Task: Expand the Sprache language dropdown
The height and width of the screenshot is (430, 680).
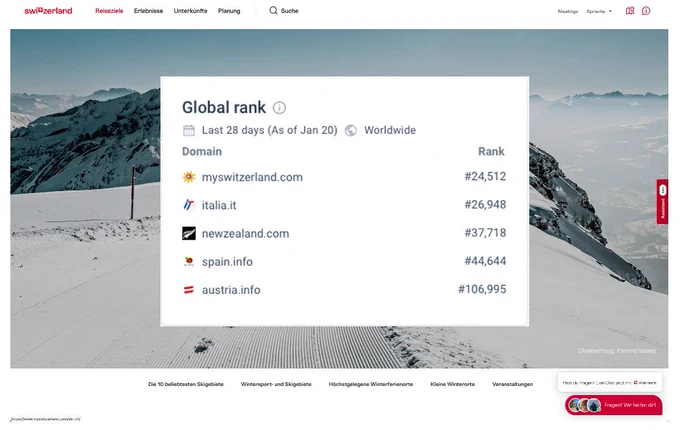Action: [x=599, y=11]
